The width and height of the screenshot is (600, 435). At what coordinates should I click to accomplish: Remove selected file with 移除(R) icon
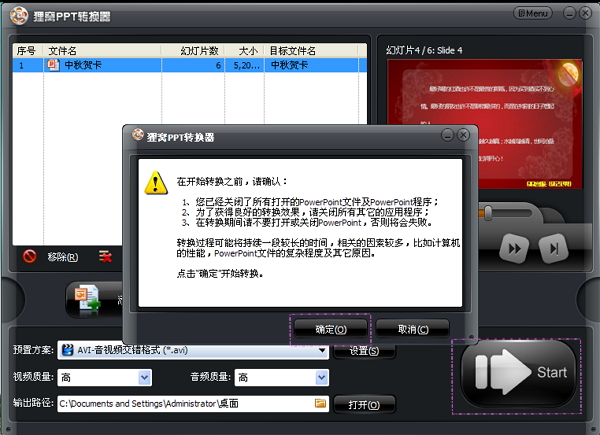coord(29,256)
